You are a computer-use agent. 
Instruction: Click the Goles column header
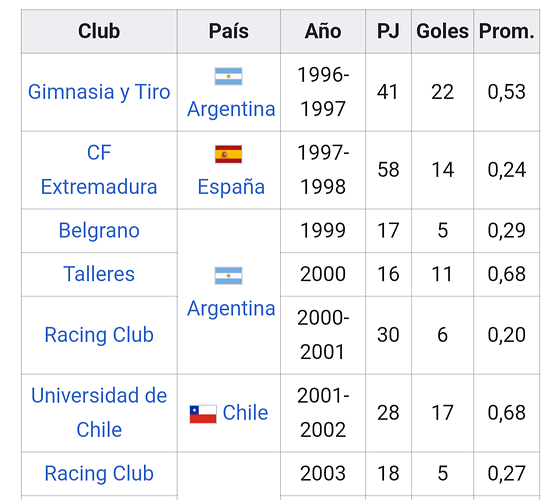[x=442, y=31]
